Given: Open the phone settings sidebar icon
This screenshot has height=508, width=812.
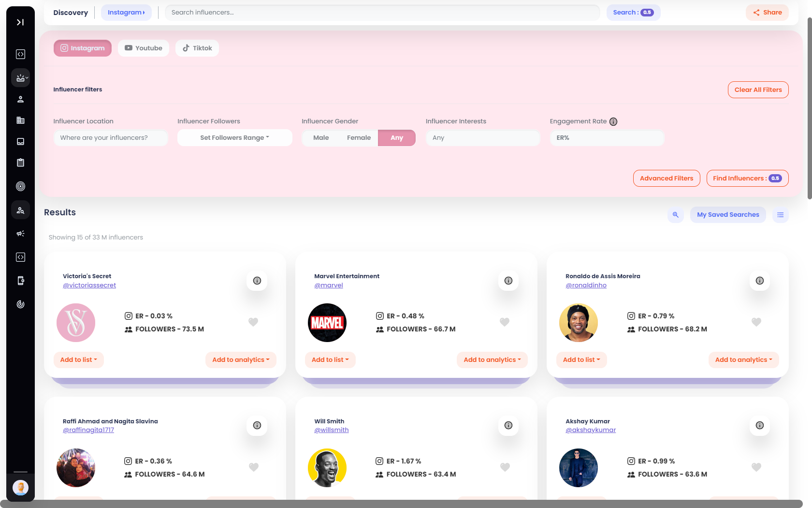Looking at the screenshot, I should tap(20, 281).
